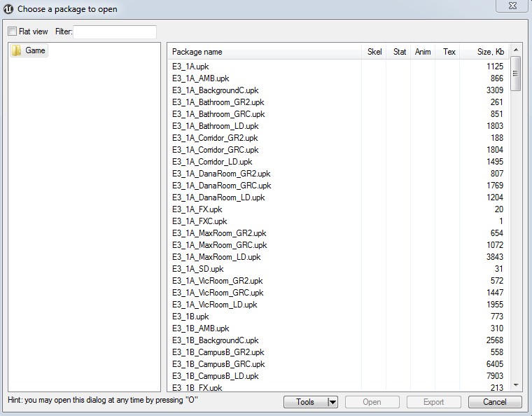The height and width of the screenshot is (416, 532).
Task: Click the Open button
Action: (372, 402)
